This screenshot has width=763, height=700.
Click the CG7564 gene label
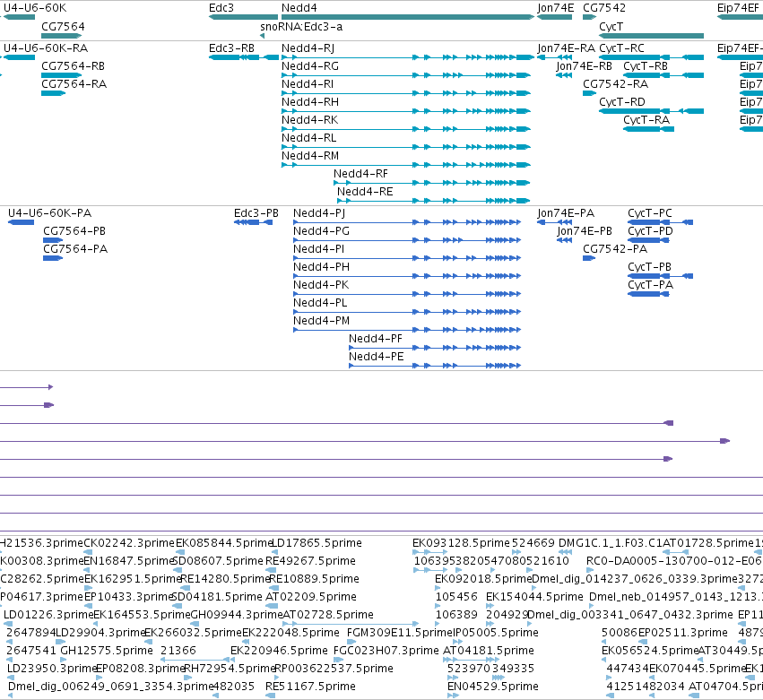point(63,26)
